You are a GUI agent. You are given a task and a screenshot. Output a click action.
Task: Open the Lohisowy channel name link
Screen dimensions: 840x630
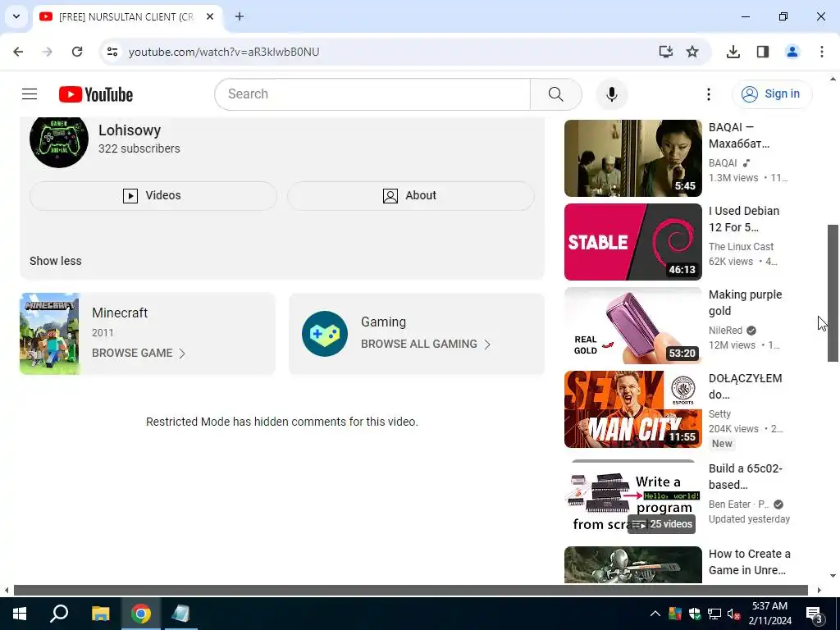tap(130, 130)
